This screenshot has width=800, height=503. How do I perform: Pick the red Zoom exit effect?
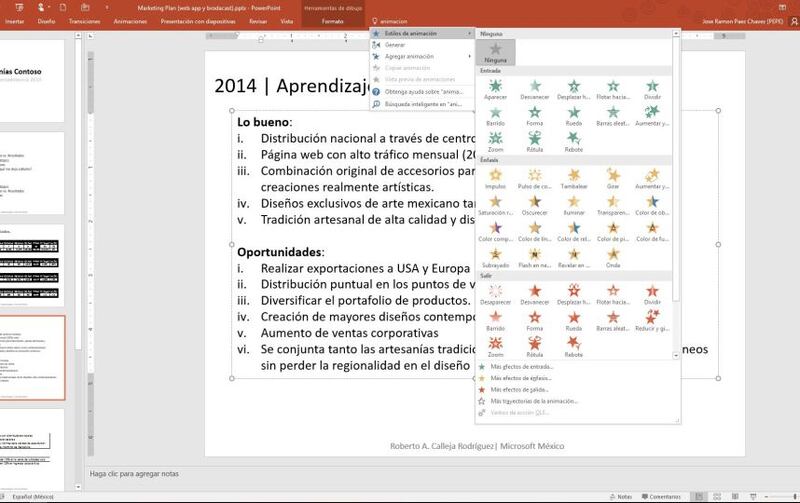click(495, 348)
